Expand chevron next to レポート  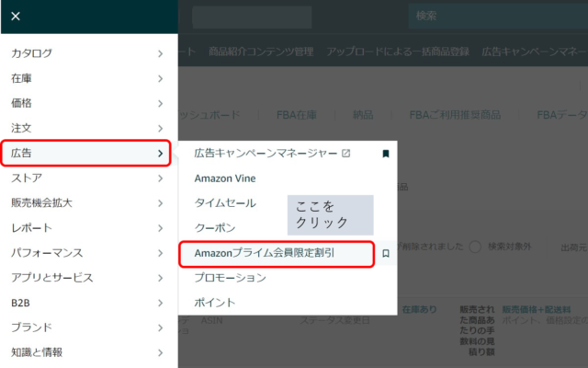[x=161, y=228]
